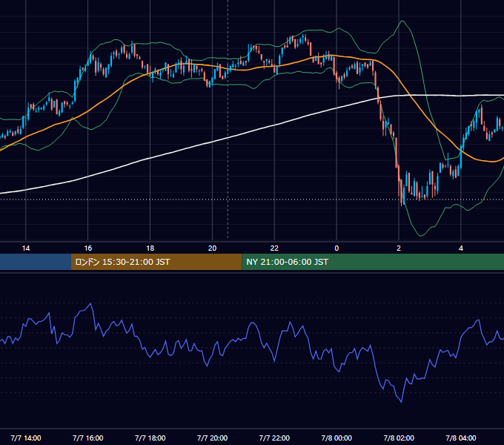504x445 pixels.
Task: Click the upper Bollinger band spike near 2 o'clock
Action: click(x=402, y=22)
